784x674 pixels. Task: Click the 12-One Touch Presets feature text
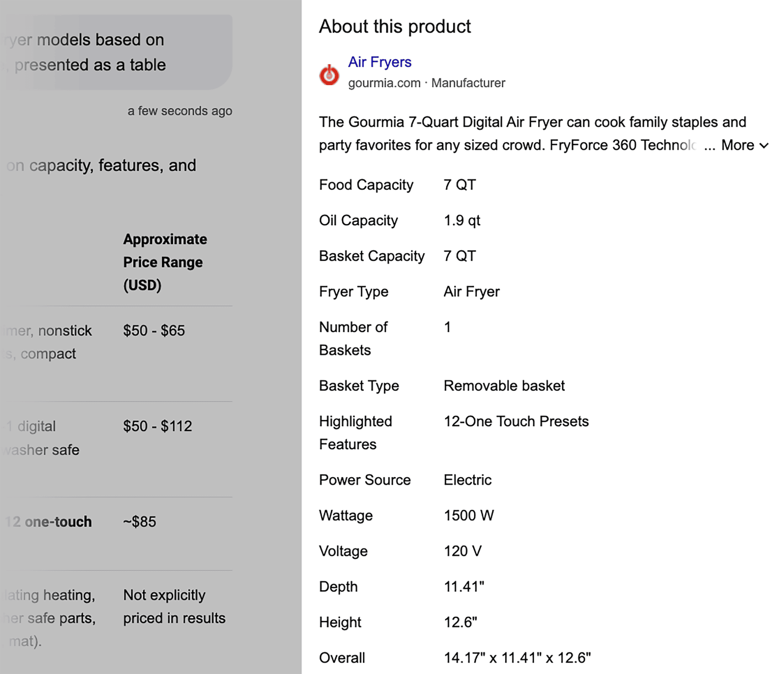click(x=516, y=421)
